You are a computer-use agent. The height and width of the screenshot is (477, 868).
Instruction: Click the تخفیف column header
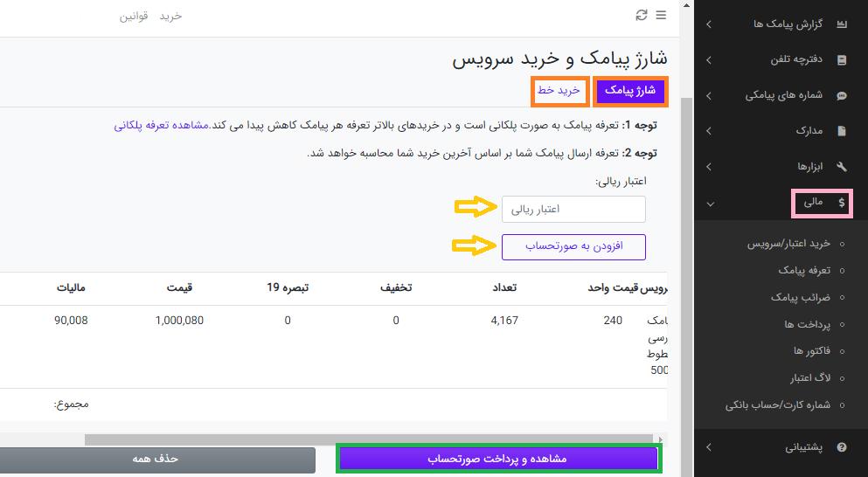[396, 287]
